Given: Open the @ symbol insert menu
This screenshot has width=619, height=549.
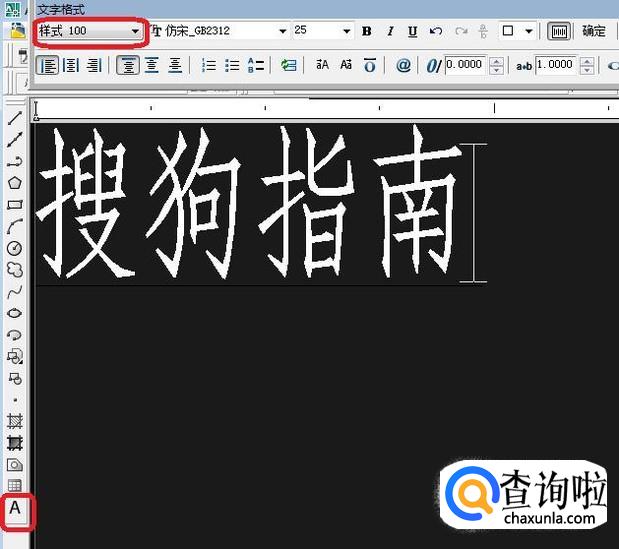Looking at the screenshot, I should coord(403,65).
